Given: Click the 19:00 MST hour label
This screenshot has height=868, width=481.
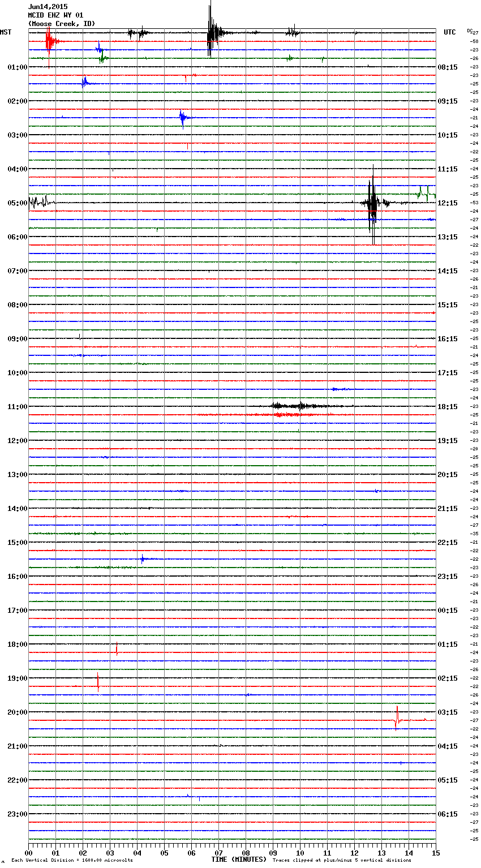Looking at the screenshot, I should pyautogui.click(x=18, y=678).
